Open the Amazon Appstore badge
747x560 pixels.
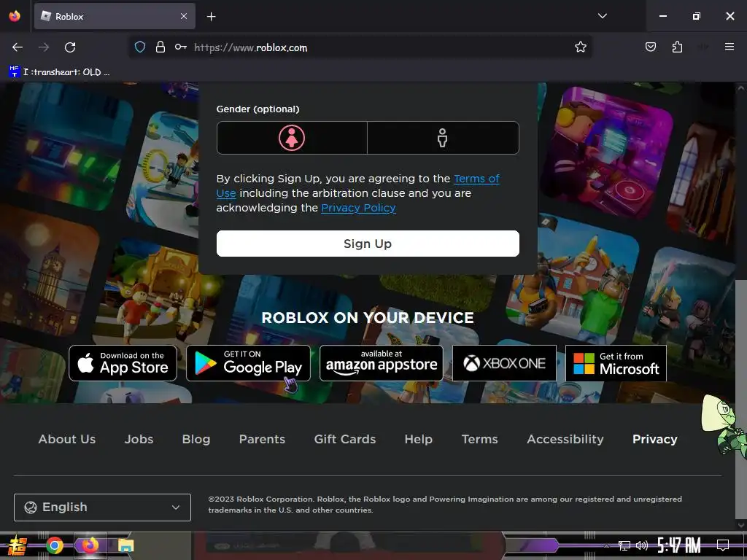(x=381, y=363)
